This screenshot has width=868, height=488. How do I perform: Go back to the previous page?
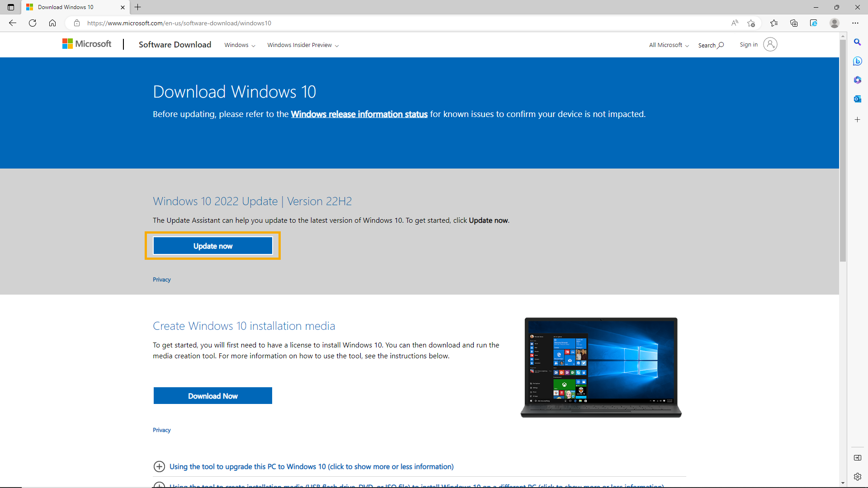pyautogui.click(x=13, y=23)
